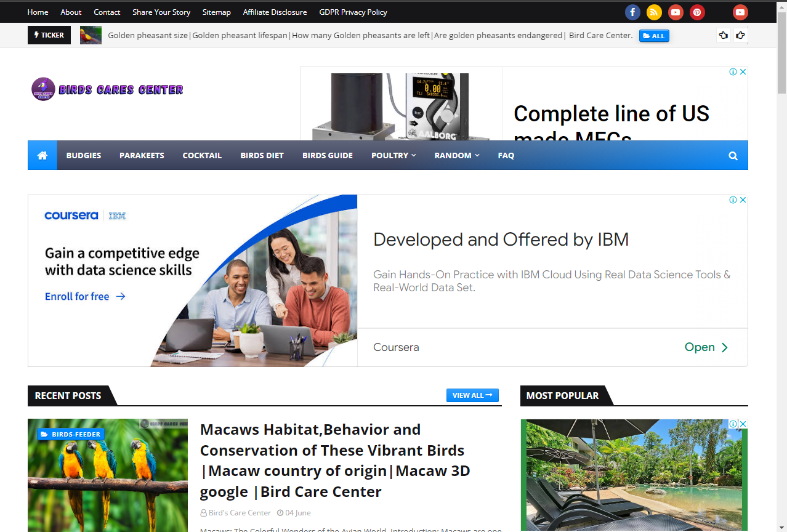This screenshot has width=787, height=532.
Task: Click the View All recent posts button
Action: click(472, 395)
